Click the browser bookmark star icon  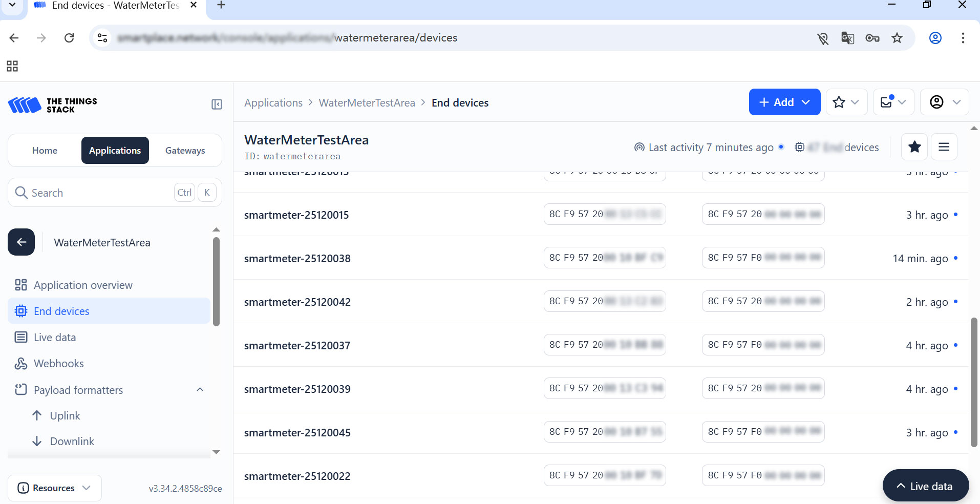[x=897, y=38]
